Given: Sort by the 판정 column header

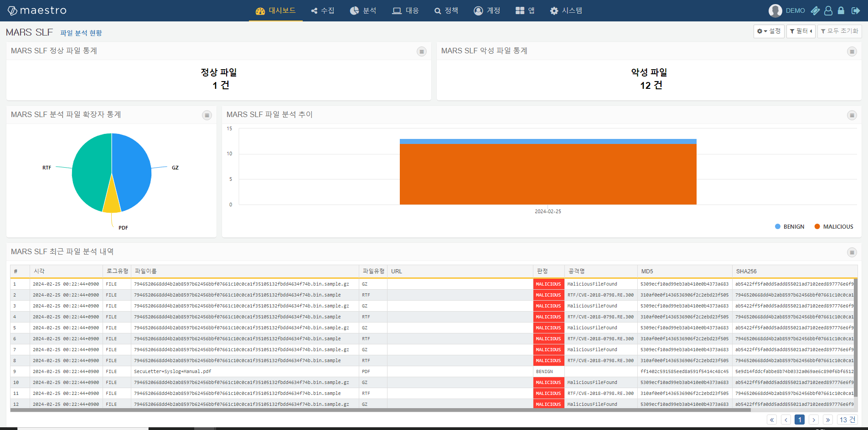Looking at the screenshot, I should pyautogui.click(x=549, y=271).
